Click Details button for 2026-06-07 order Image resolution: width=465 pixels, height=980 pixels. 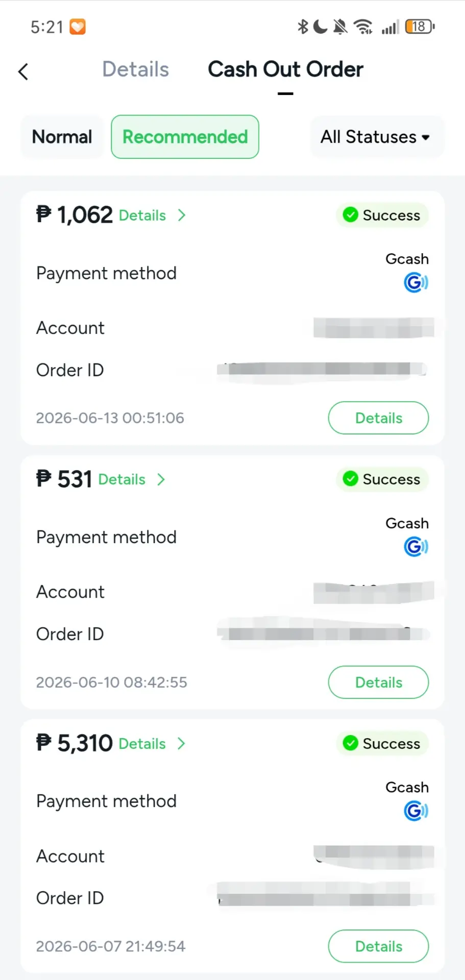(x=378, y=946)
